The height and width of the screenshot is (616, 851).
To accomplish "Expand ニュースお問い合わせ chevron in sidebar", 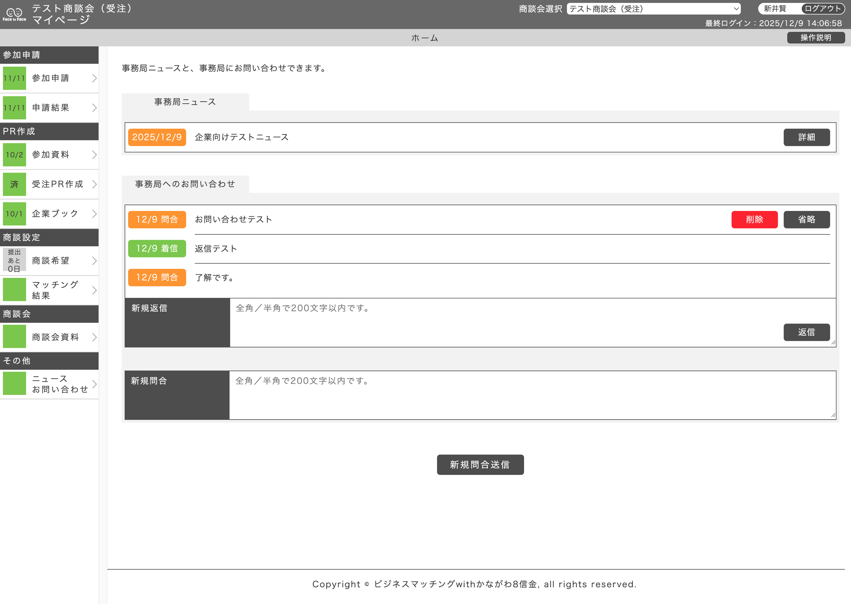I will 94,384.
